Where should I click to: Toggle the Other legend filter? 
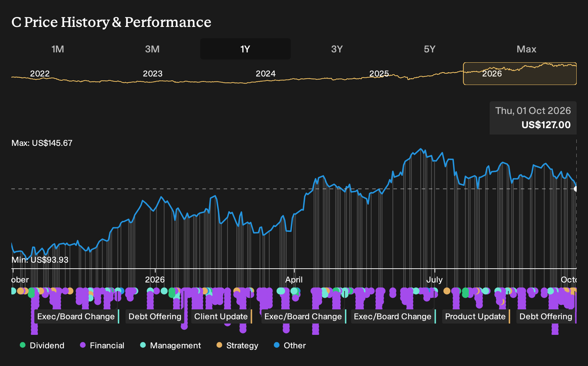click(x=290, y=345)
